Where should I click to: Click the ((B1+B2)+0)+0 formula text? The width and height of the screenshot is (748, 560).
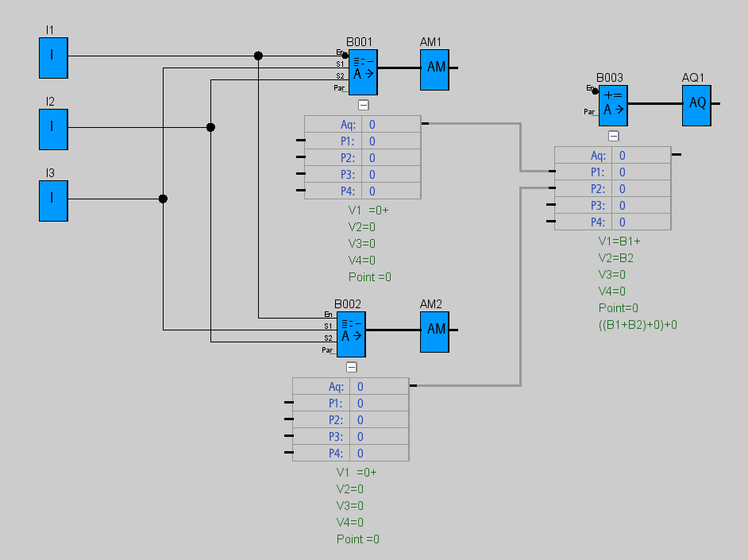(x=638, y=325)
